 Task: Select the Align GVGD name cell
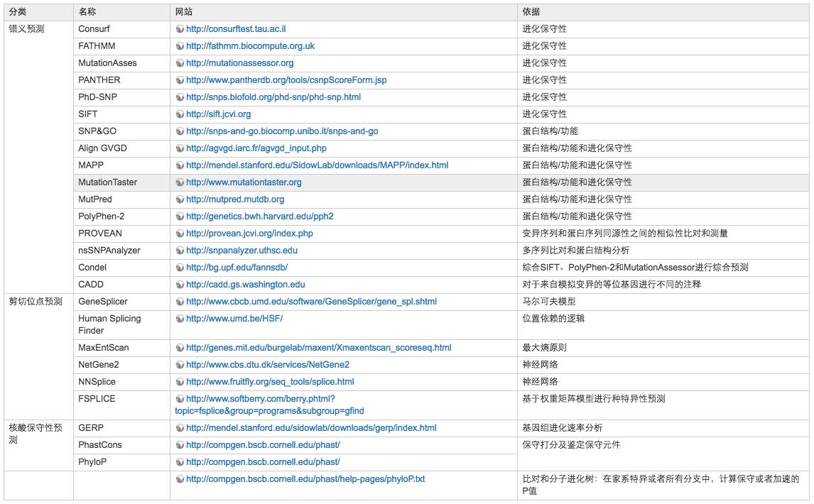(x=103, y=148)
